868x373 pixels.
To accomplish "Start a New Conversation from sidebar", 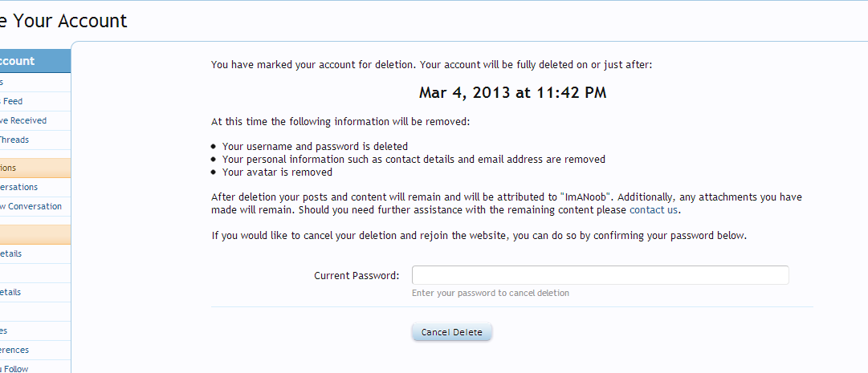I will (x=31, y=206).
